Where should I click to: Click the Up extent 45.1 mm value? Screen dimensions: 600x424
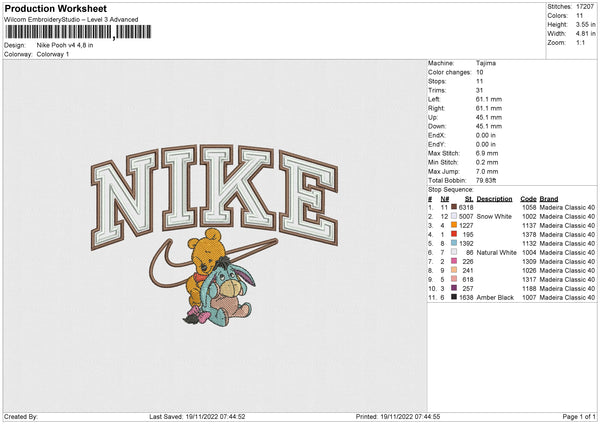tap(489, 117)
